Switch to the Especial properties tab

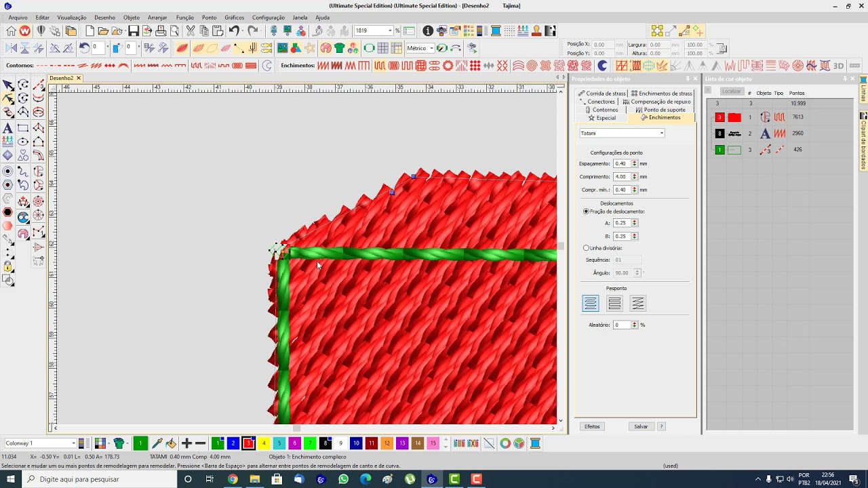point(602,118)
